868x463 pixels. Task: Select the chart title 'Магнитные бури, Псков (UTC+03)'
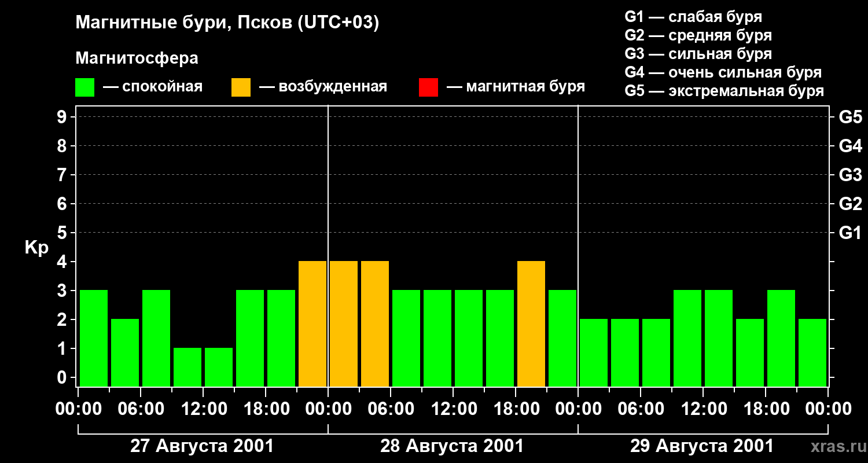[227, 23]
